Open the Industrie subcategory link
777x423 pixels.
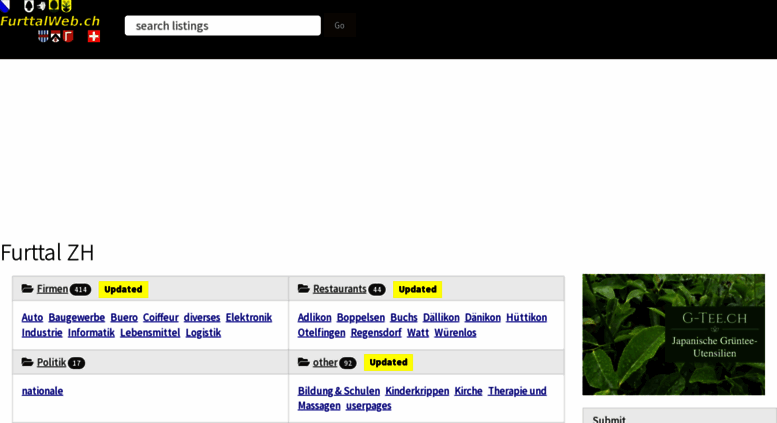42,333
